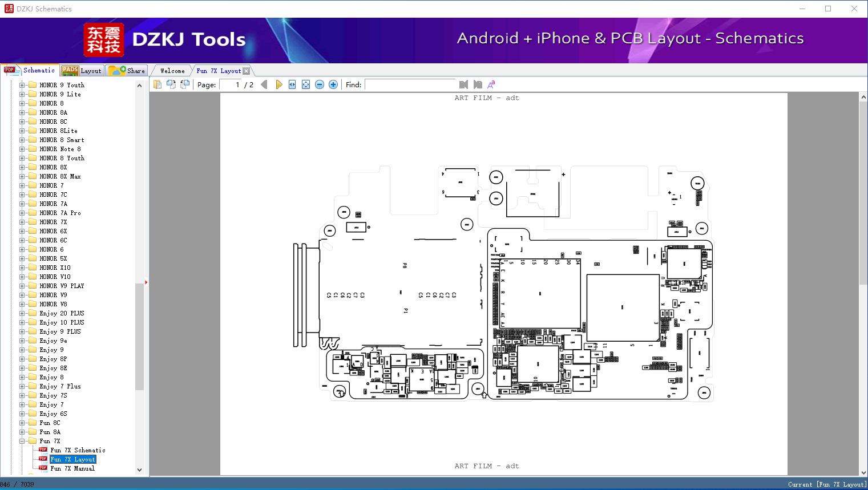This screenshot has width=868, height=490.
Task: Select the HONOR V10 folder
Action: [x=55, y=277]
